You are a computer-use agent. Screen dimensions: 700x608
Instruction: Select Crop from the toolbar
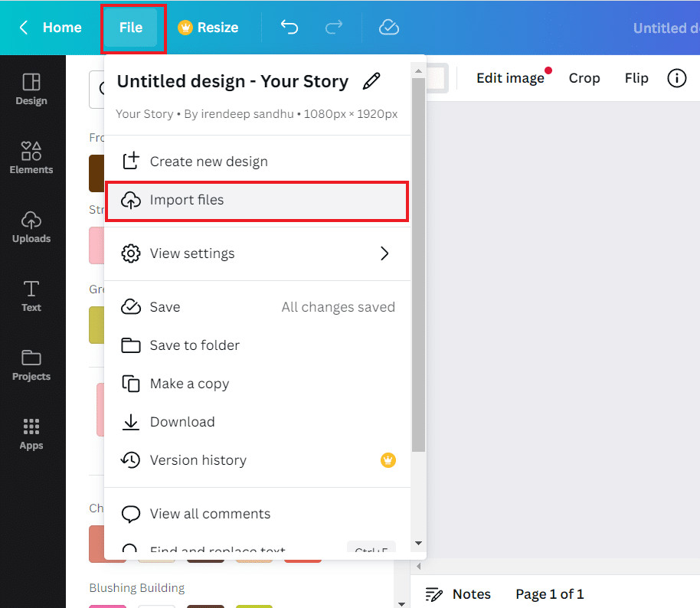[584, 77]
